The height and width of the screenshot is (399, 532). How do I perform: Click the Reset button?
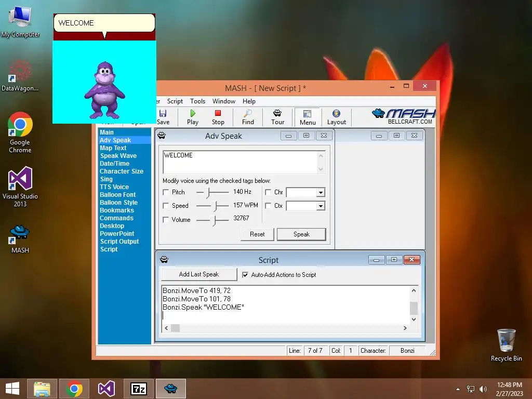click(257, 234)
